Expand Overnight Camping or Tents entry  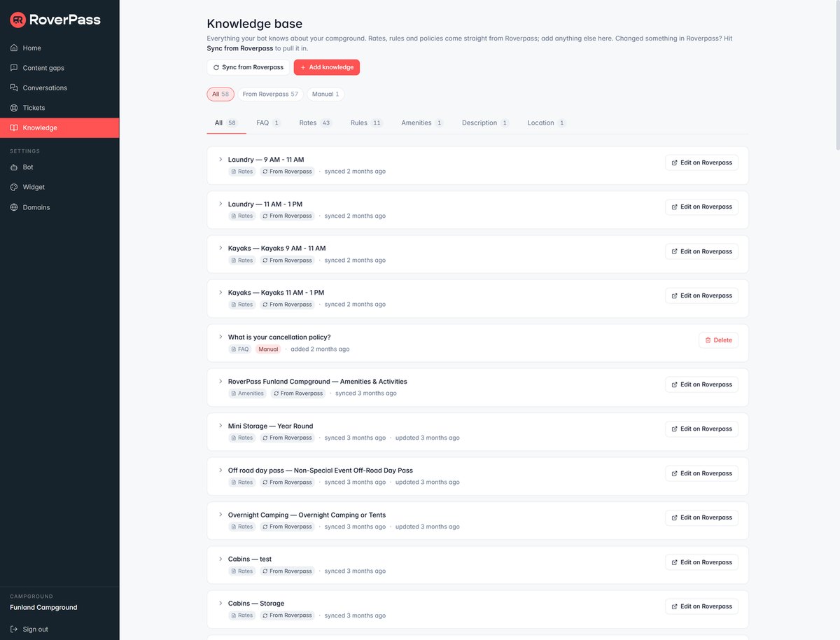coord(220,515)
